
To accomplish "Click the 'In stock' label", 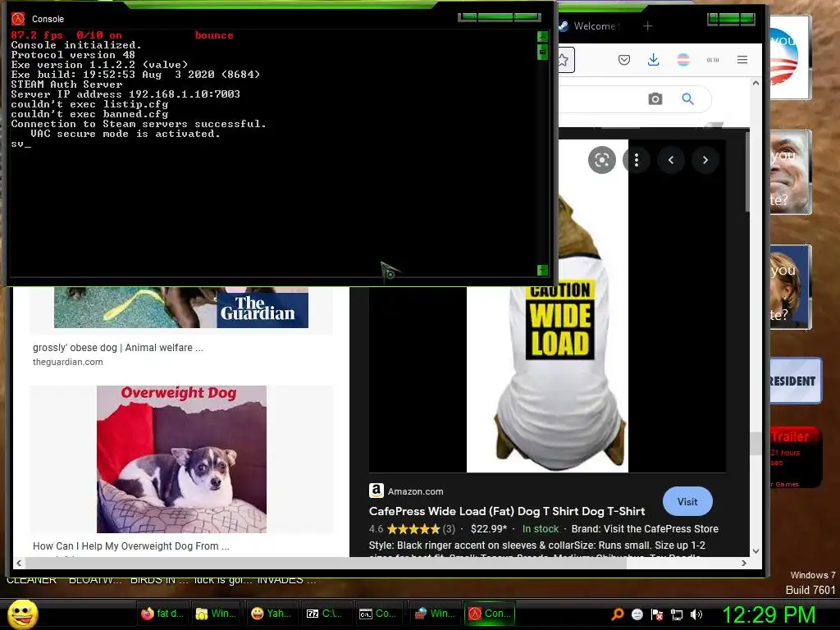I will (540, 529).
